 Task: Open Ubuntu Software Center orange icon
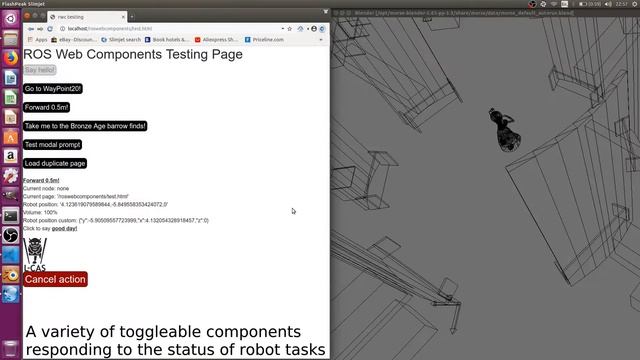tap(11, 137)
